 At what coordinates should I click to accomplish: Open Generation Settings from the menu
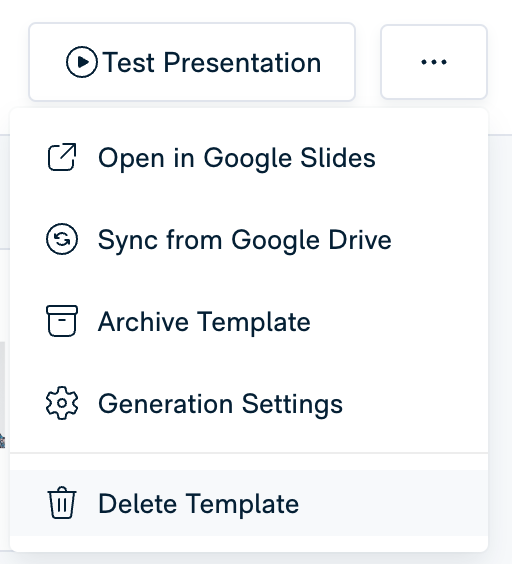(249, 403)
